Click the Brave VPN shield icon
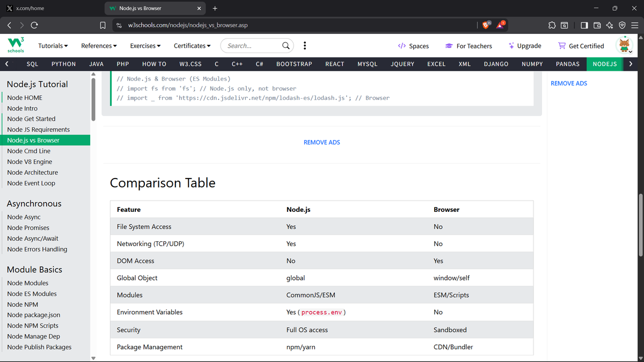Image resolution: width=644 pixels, height=362 pixels. (x=622, y=25)
